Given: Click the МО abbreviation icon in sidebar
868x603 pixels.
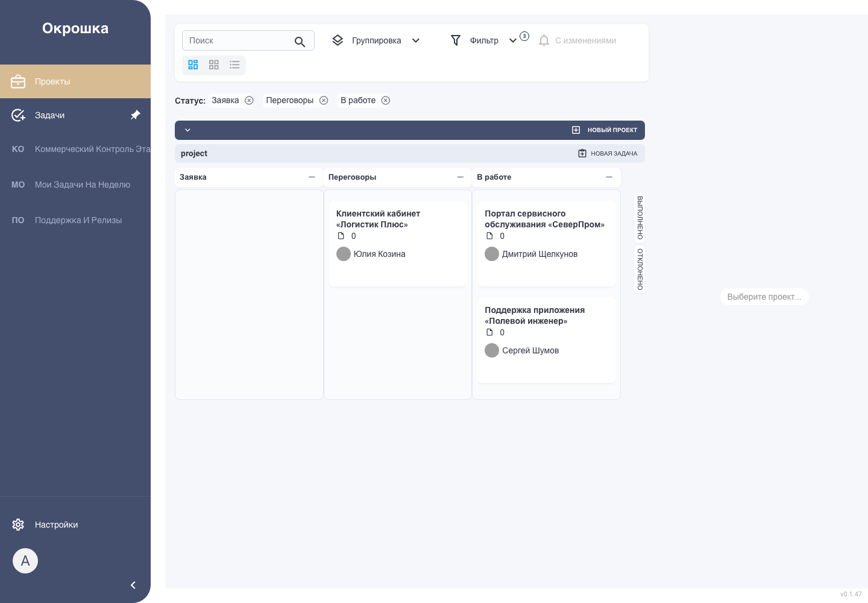Looking at the screenshot, I should (x=18, y=185).
